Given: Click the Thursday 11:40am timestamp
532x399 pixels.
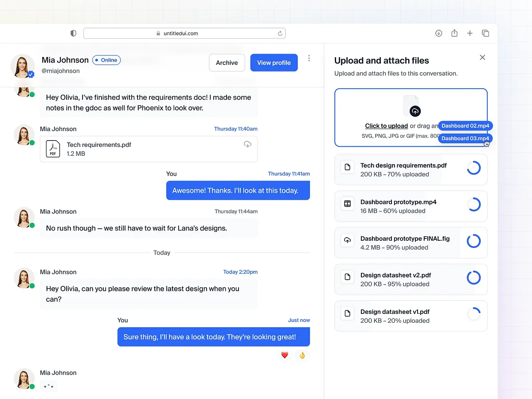Looking at the screenshot, I should [x=236, y=129].
